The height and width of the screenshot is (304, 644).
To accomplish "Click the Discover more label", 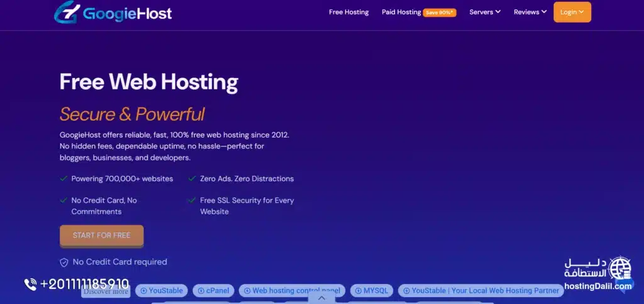I will [x=106, y=291].
